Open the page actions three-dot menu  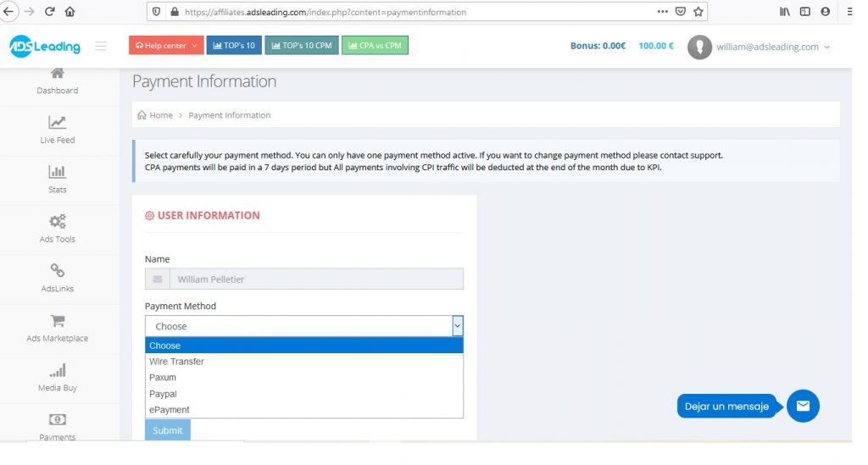pos(662,12)
